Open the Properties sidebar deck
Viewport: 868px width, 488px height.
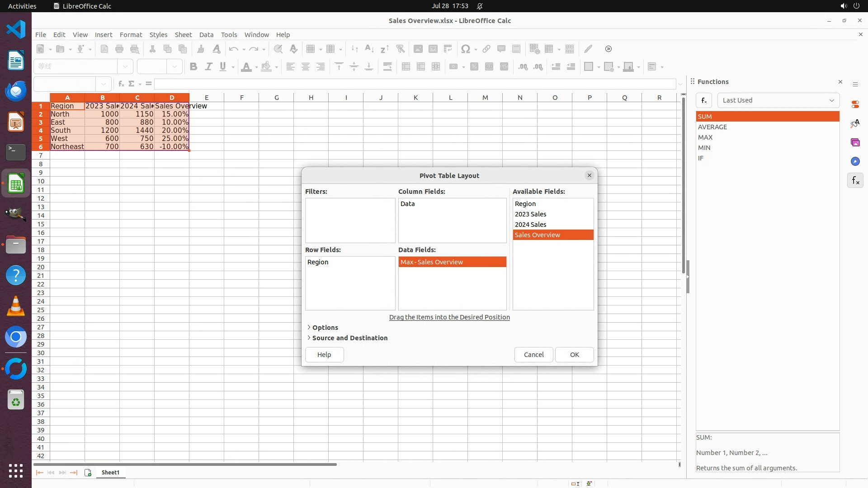[x=855, y=104]
